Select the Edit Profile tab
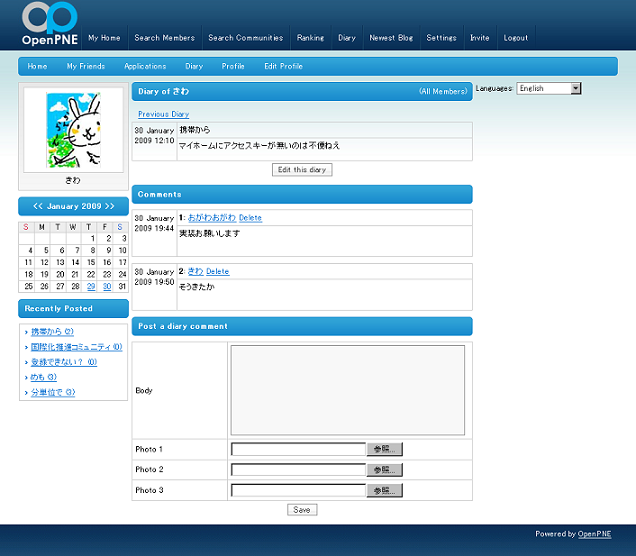 (283, 66)
